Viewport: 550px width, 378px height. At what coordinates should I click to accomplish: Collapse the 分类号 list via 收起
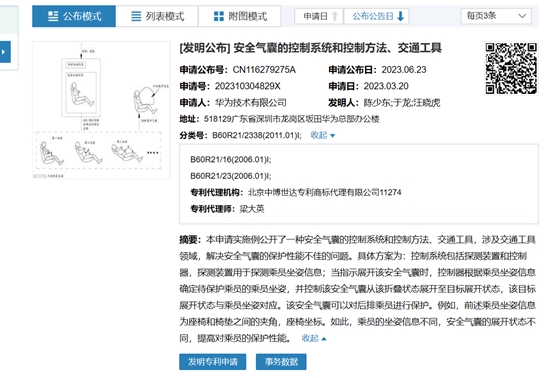tap(323, 135)
